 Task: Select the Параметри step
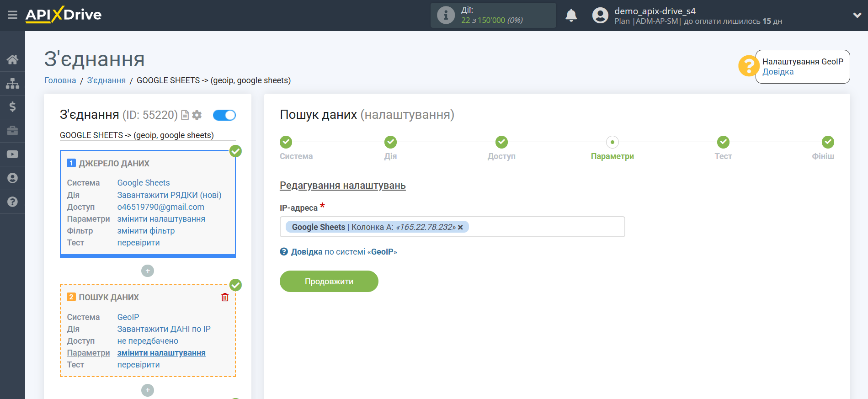612,142
